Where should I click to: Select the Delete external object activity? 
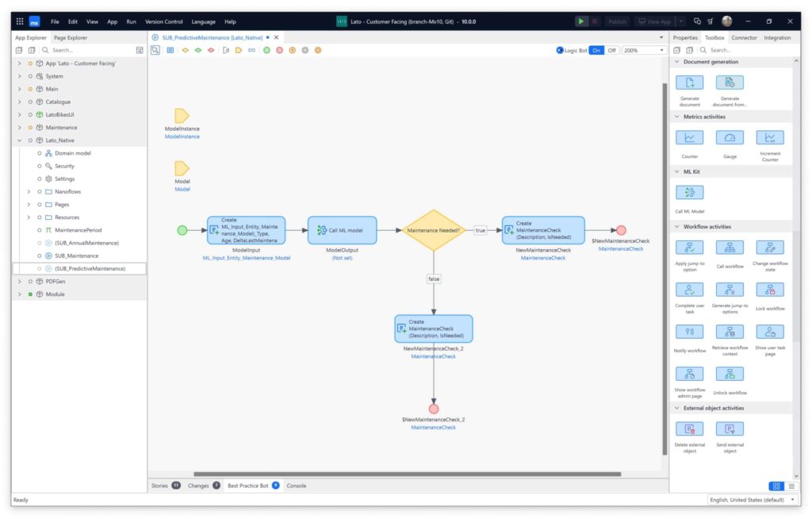point(690,429)
